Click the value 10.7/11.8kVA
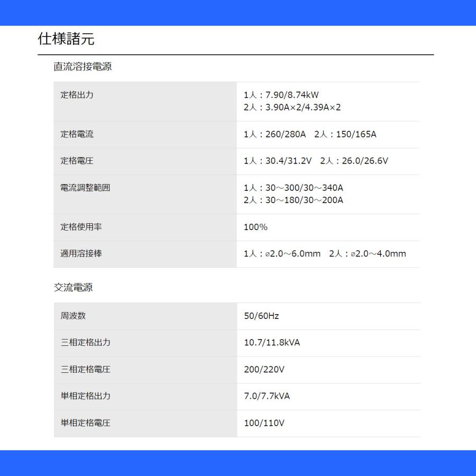Image resolution: width=476 pixels, height=476 pixels. tap(272, 342)
